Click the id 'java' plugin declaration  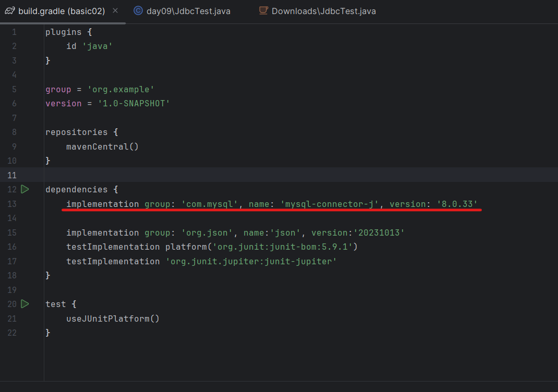coord(89,46)
